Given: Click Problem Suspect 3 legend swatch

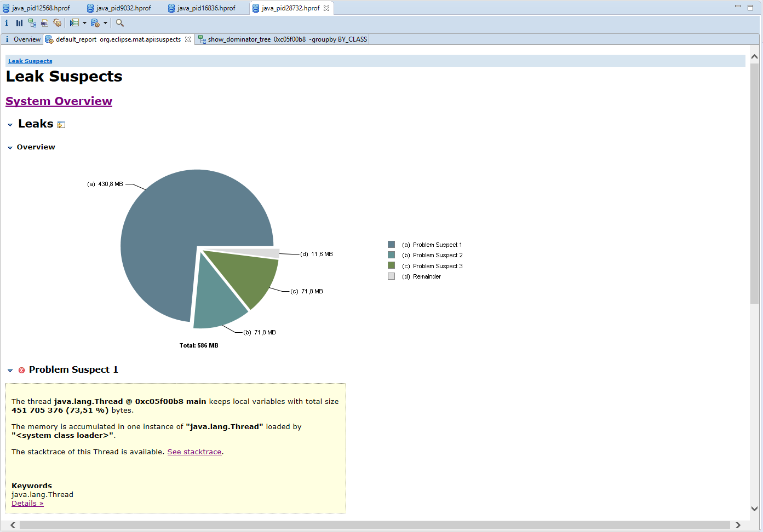Looking at the screenshot, I should click(391, 265).
